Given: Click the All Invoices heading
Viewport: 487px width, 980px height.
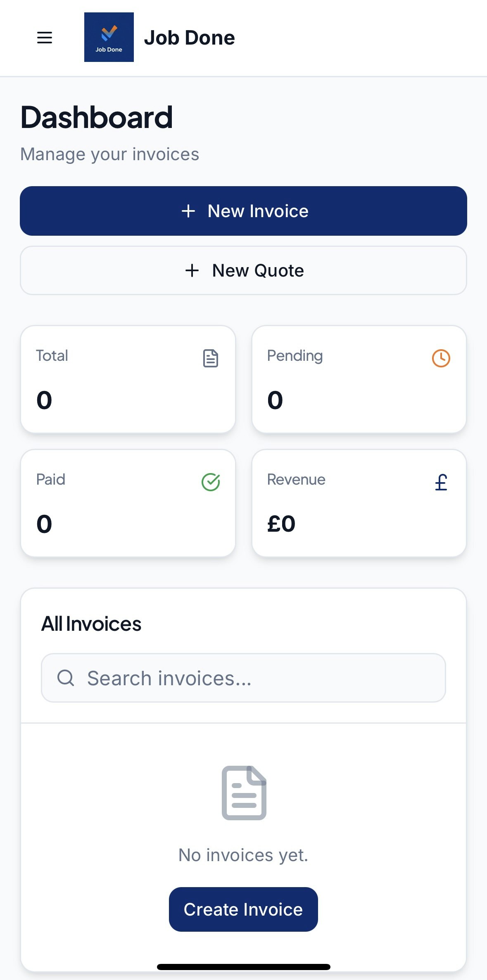Looking at the screenshot, I should click(x=91, y=624).
